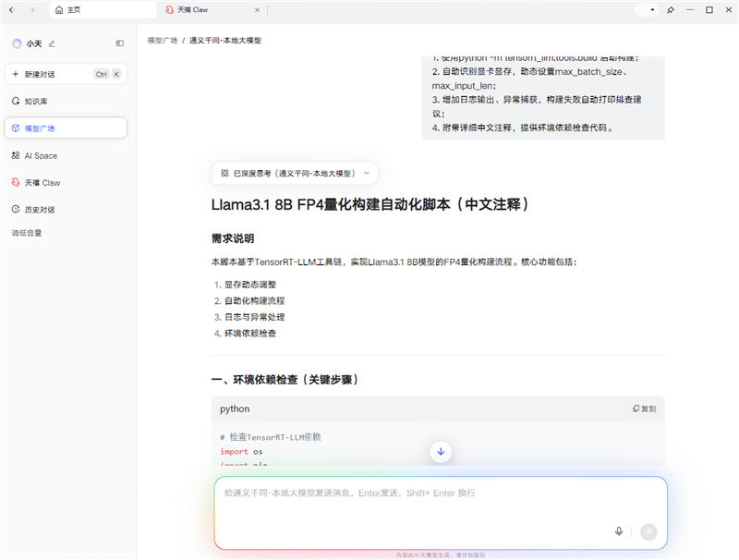739x560 pixels.
Task: Click the 调低音量 history entry
Action: [27, 233]
